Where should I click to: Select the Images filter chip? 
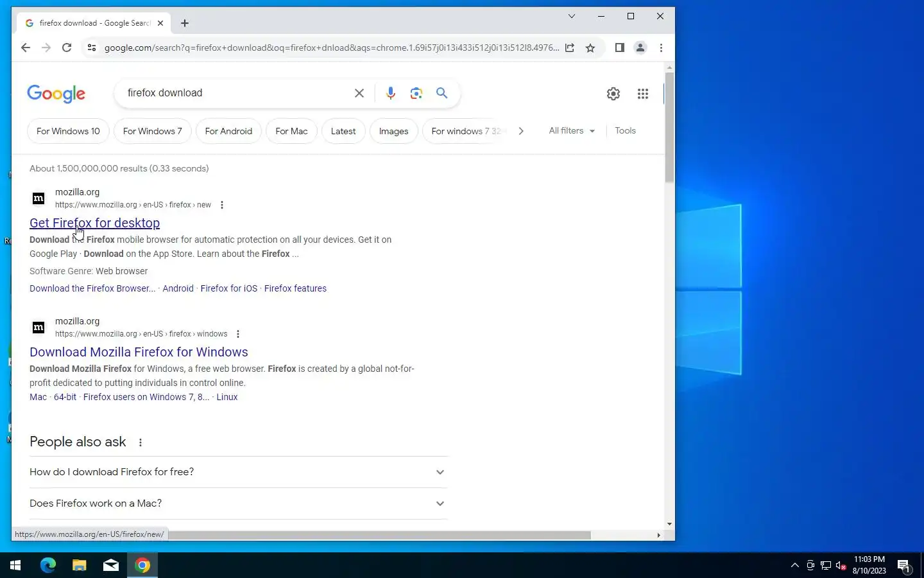pyautogui.click(x=393, y=131)
